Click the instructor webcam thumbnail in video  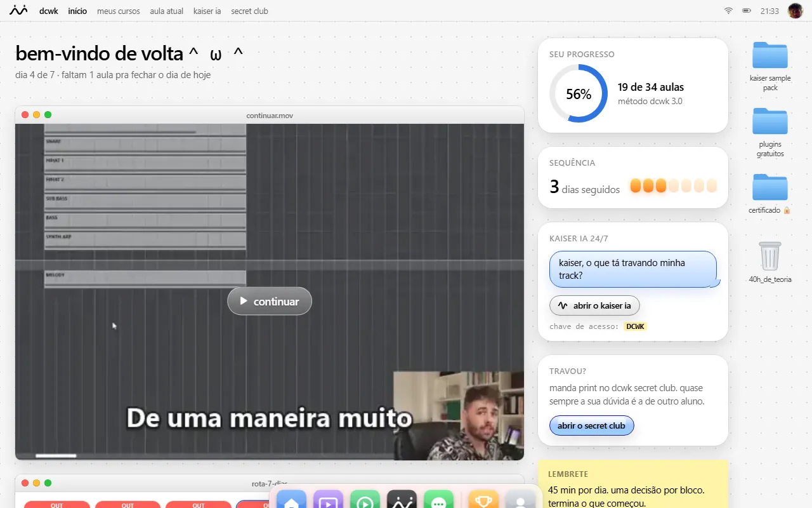[x=459, y=415]
